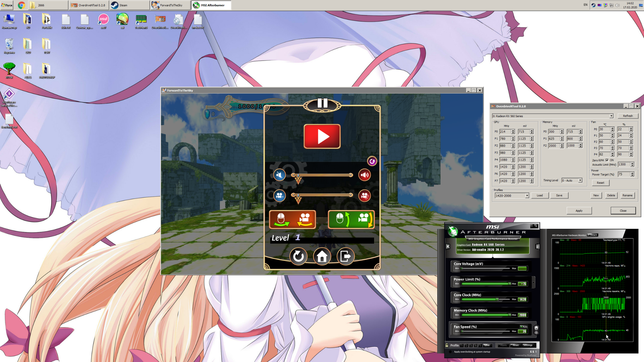Enable apply overclocking at system startup
This screenshot has width=644, height=362.
[450, 352]
